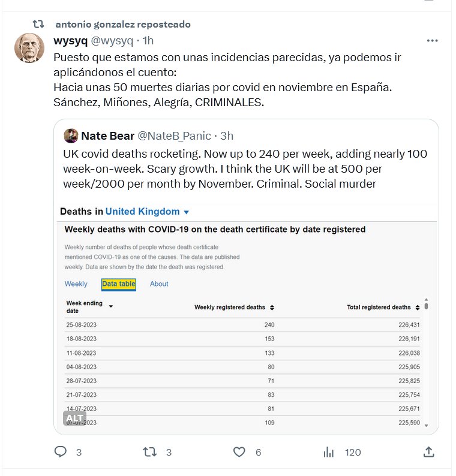Open the three-dot more options menu
This screenshot has height=476, width=456.
432,41
